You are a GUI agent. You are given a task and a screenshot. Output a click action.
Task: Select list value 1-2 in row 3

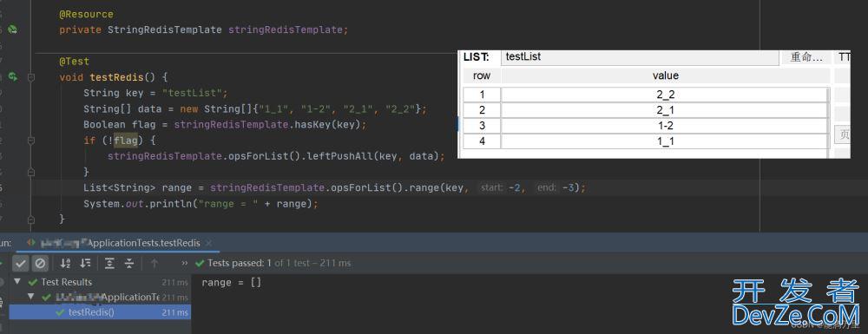coord(665,126)
